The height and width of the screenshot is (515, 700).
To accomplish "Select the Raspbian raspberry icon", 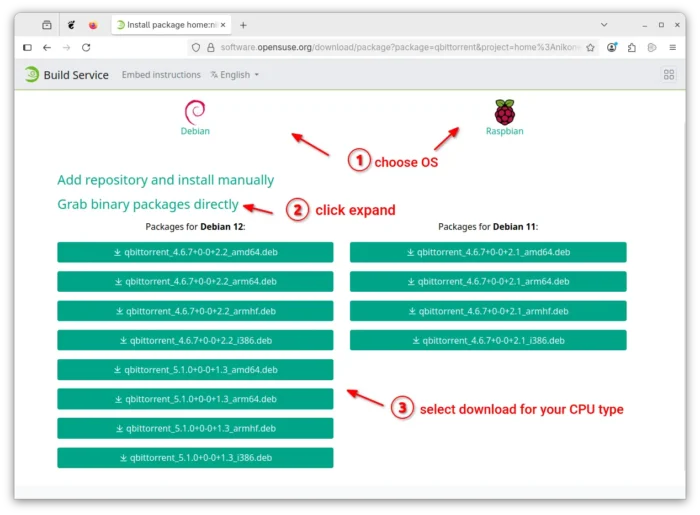I will tap(504, 112).
